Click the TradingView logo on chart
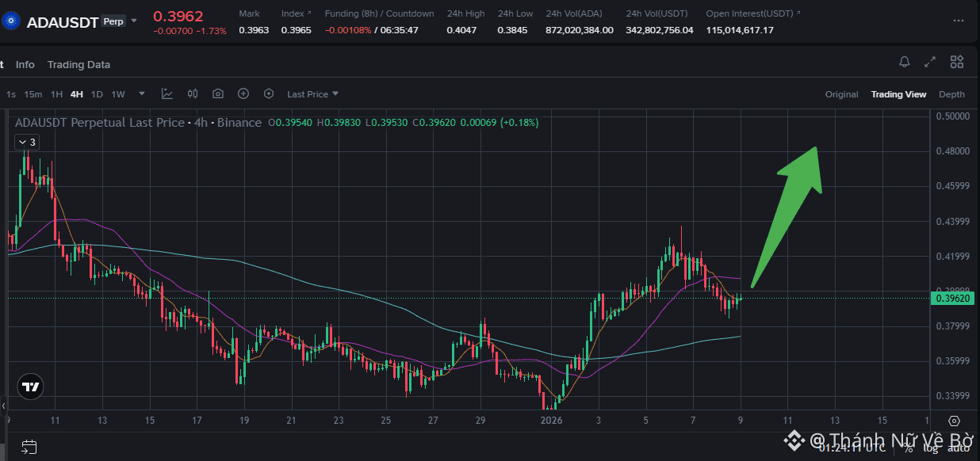The height and width of the screenshot is (461, 980). [30, 387]
